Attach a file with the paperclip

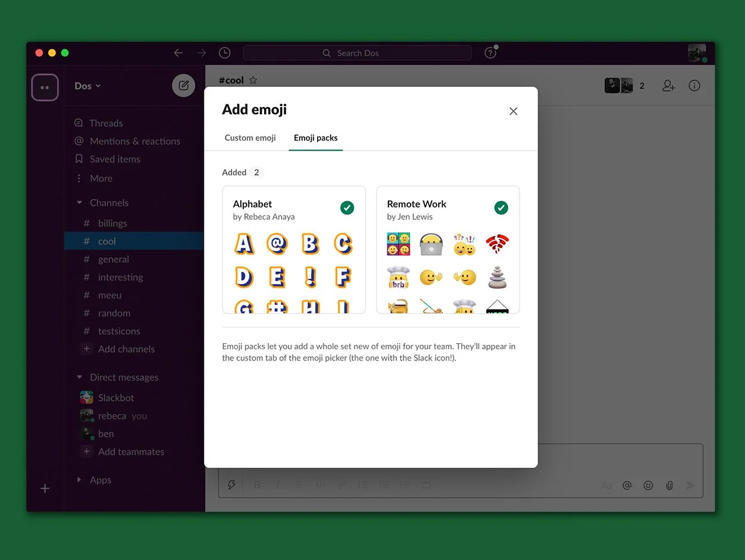(x=669, y=486)
